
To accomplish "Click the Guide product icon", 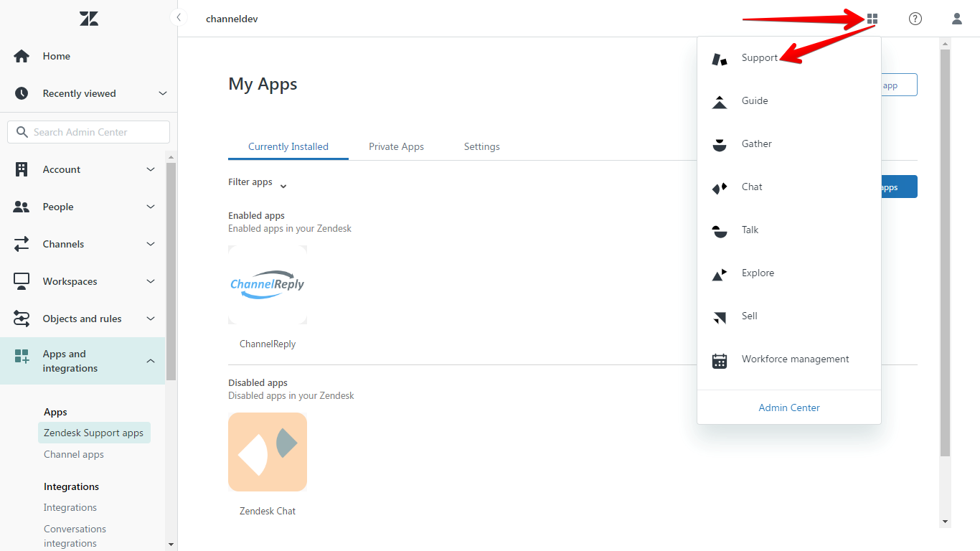I will (x=720, y=102).
